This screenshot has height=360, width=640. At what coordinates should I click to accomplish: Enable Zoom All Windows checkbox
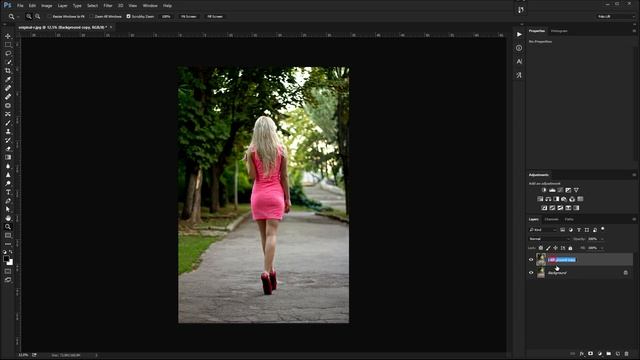coord(91,16)
